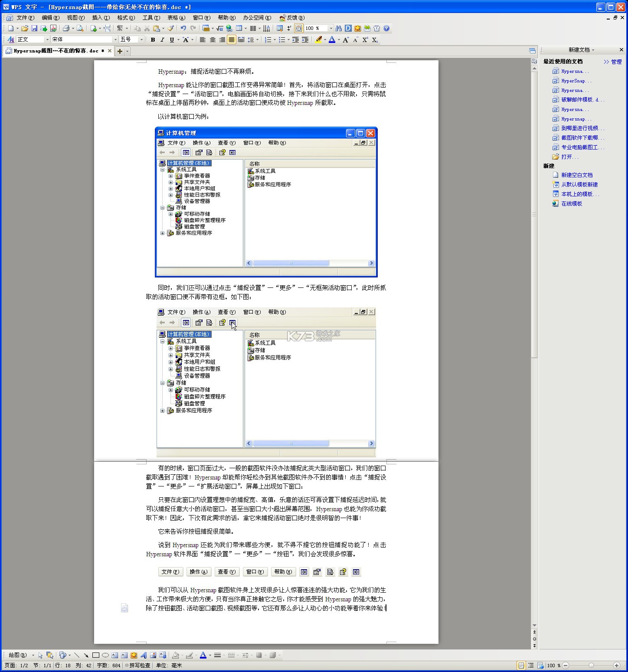Apply subscript formatting
Image resolution: width=628 pixels, height=672 pixels.
(x=375, y=40)
